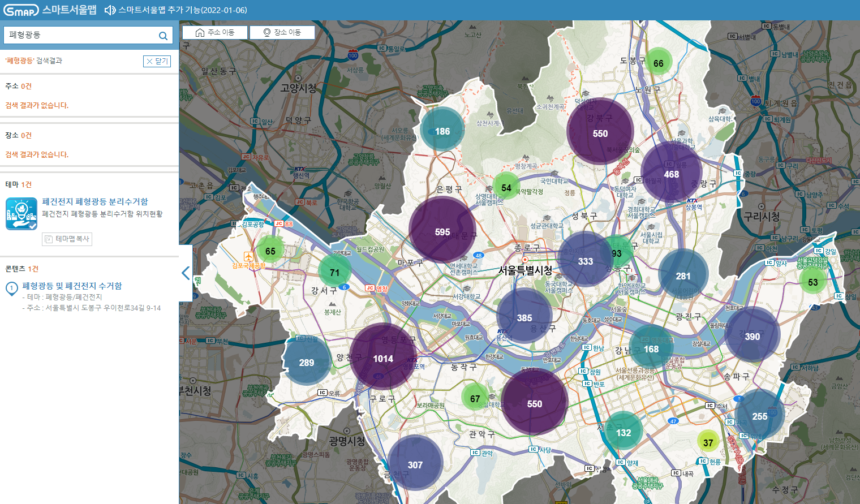Viewport: 860px width, 504px height.
Task: Click the 주소 0건 section heading
Action: 19,86
